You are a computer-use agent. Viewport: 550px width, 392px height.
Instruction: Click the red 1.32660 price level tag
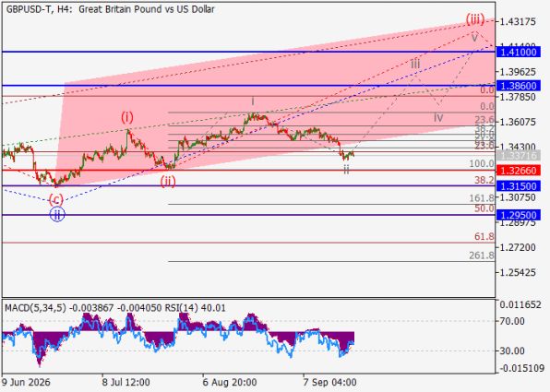click(x=519, y=171)
